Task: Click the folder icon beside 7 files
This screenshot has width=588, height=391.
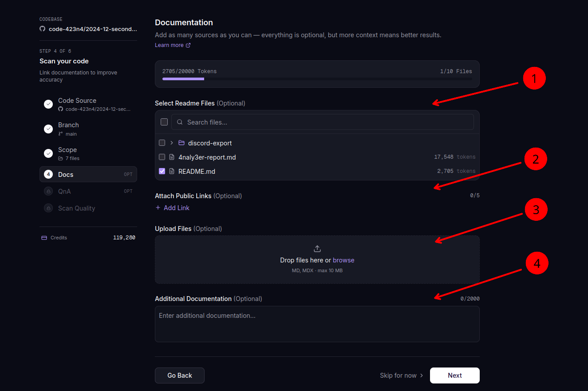Action: coord(61,158)
